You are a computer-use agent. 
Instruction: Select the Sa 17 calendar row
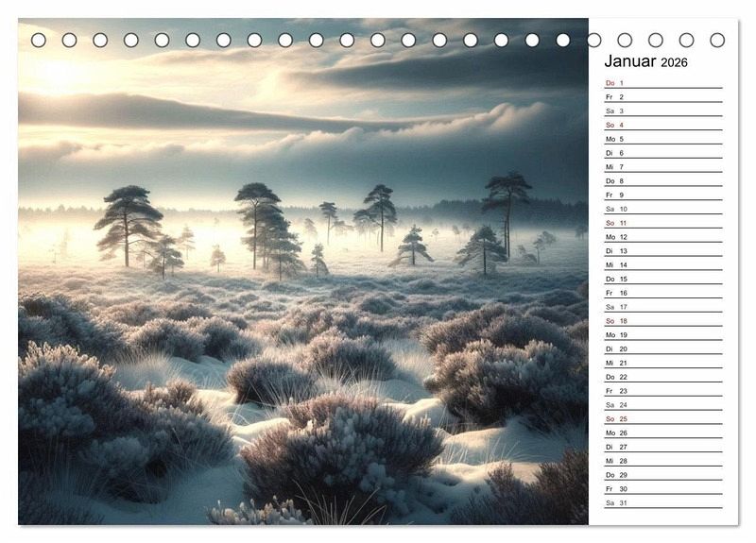(x=661, y=307)
